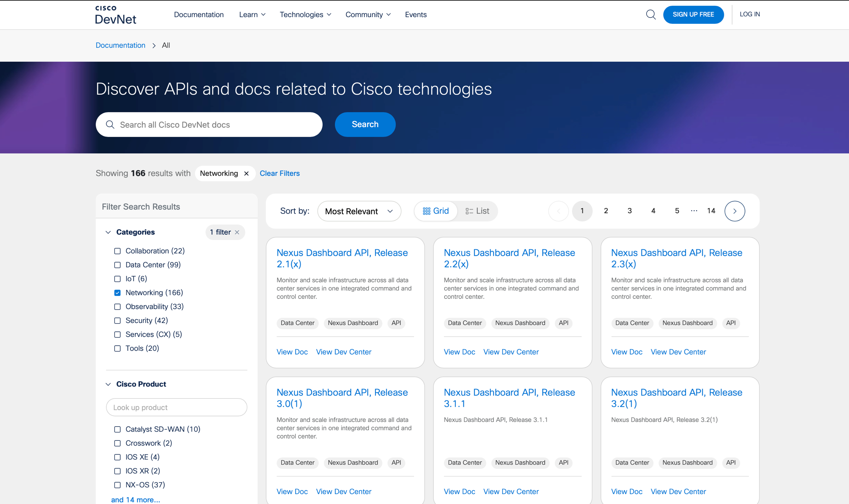Click the blue Search button
Viewport: 849px width, 504px height.
(x=365, y=124)
